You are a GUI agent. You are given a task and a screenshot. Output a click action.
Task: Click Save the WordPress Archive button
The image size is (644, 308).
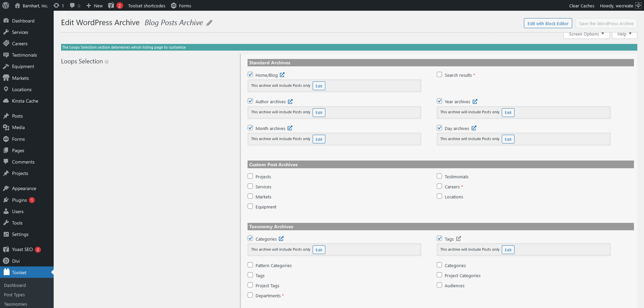[606, 23]
